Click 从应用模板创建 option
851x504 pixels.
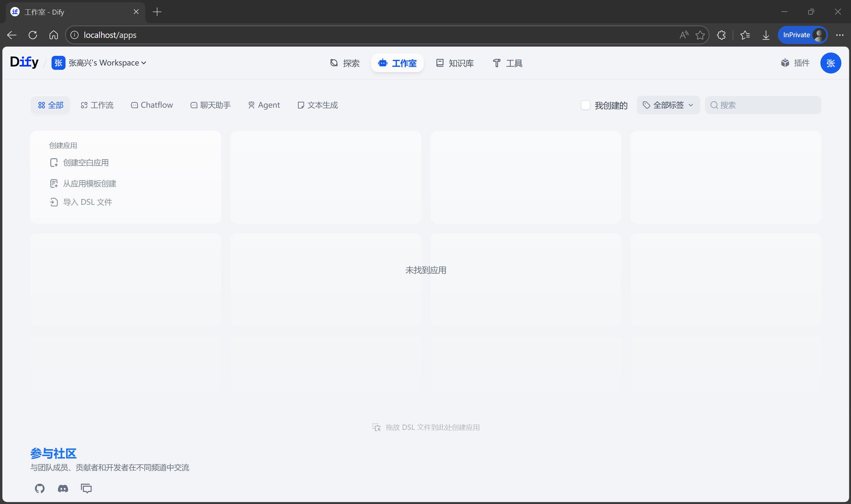[x=89, y=184]
